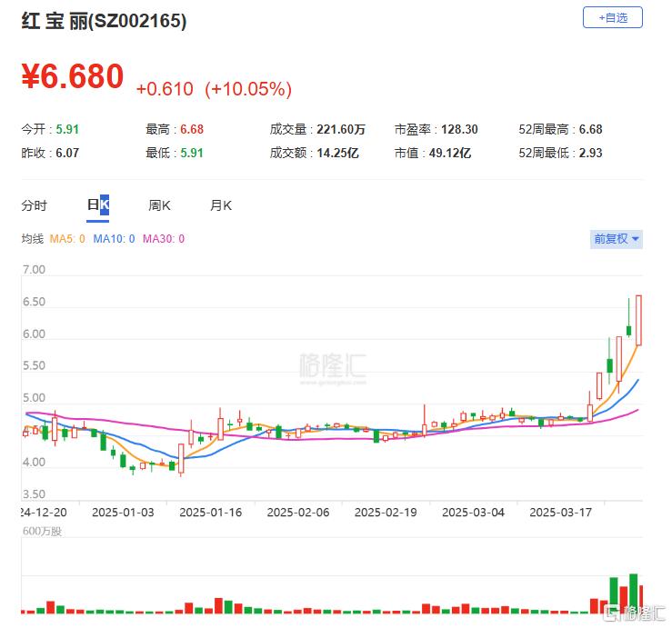Click the latest red candlestick near 6.68
This screenshot has height=628, width=672.
[638, 320]
